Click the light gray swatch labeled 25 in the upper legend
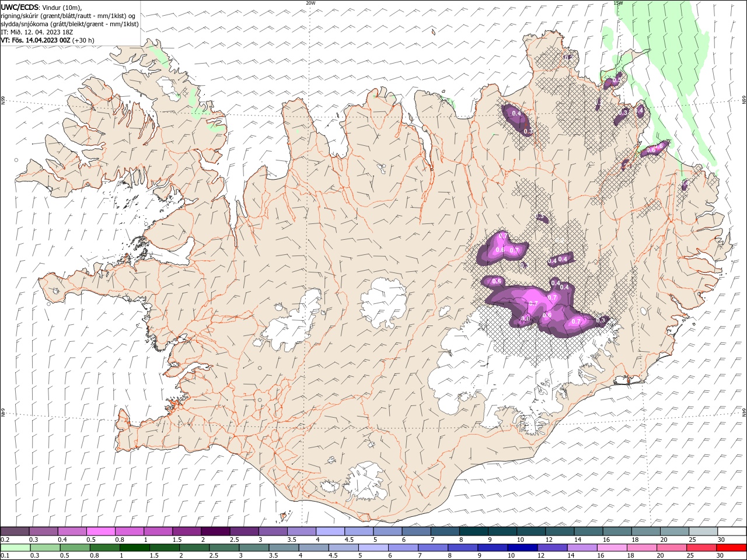 [x=703, y=531]
